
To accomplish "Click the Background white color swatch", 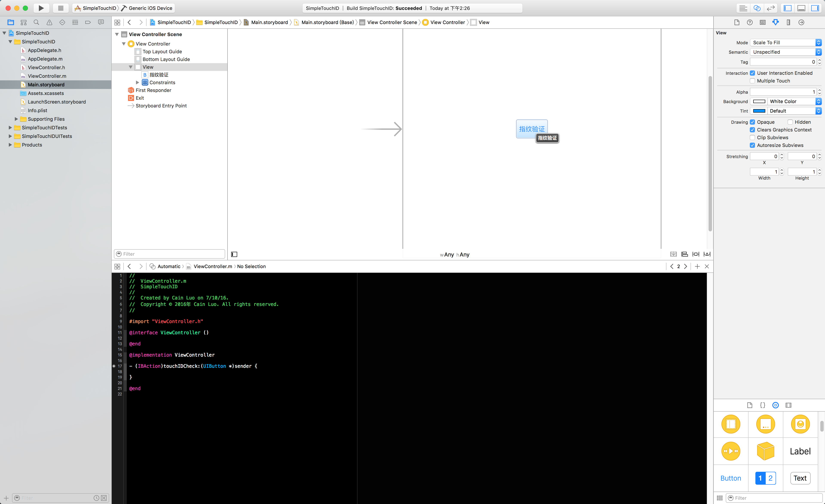I will 759,101.
